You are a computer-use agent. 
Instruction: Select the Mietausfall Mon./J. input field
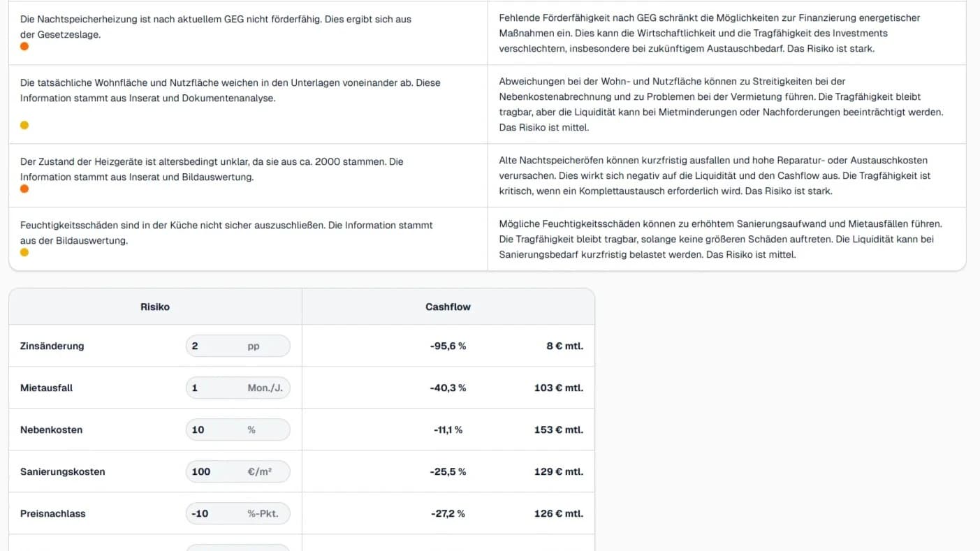tap(237, 388)
